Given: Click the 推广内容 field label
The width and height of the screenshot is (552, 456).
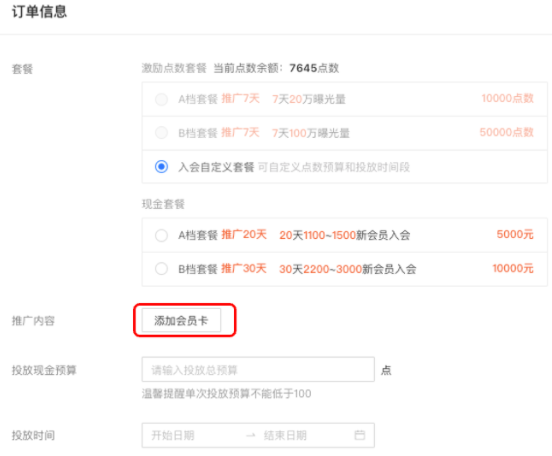Looking at the screenshot, I should tap(33, 321).
